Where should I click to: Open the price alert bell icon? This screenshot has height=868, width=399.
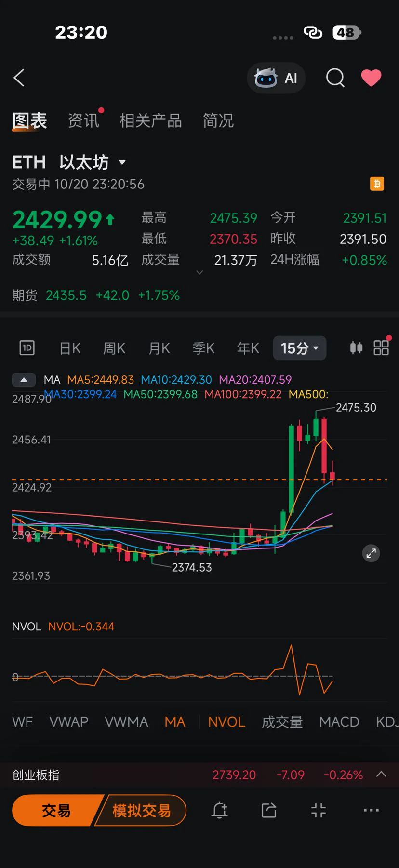[x=220, y=810]
